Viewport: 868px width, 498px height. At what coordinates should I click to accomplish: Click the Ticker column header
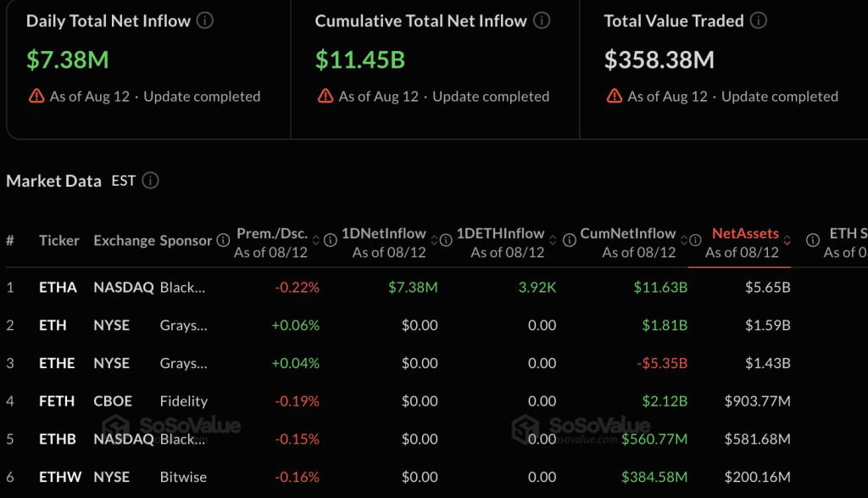pyautogui.click(x=58, y=240)
